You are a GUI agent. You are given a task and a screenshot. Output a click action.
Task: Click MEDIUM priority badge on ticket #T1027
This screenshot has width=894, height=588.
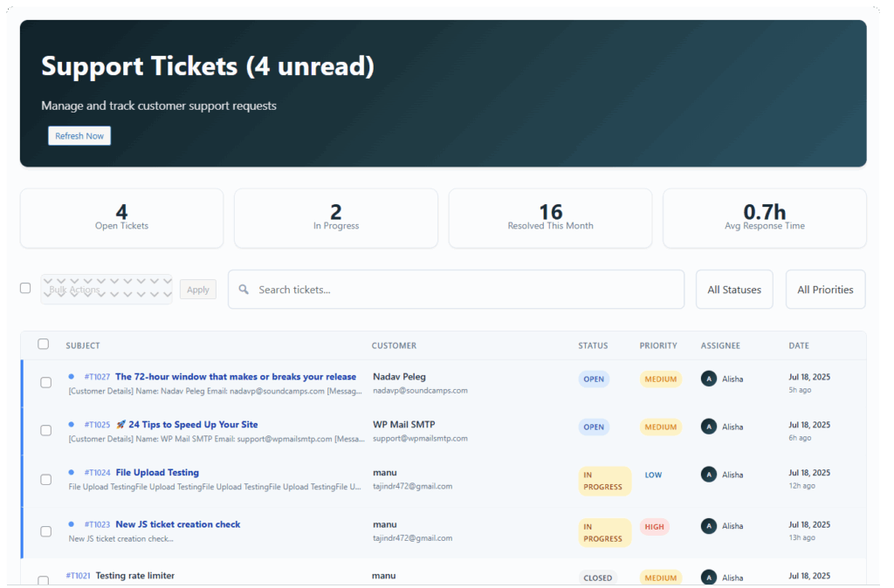click(x=661, y=379)
